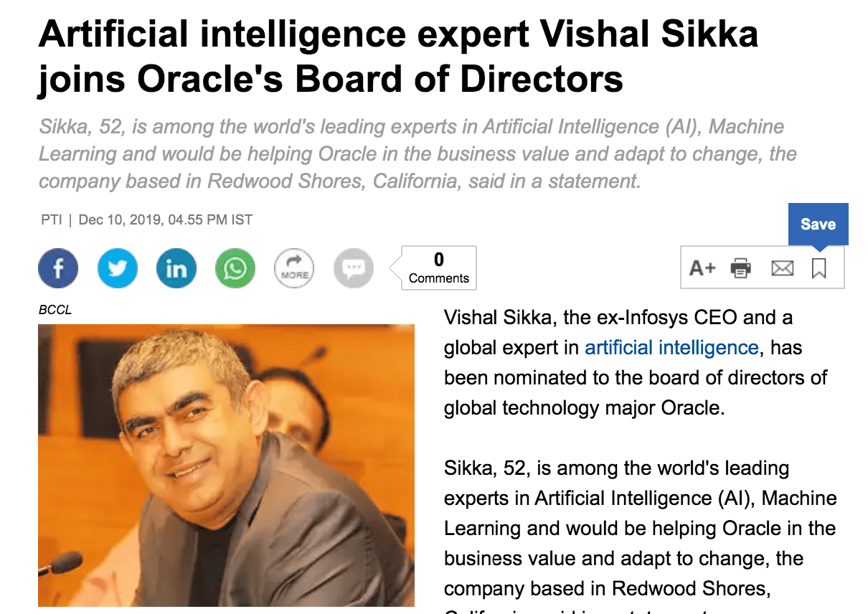
Task: Share article via WhatsApp
Action: [x=235, y=268]
